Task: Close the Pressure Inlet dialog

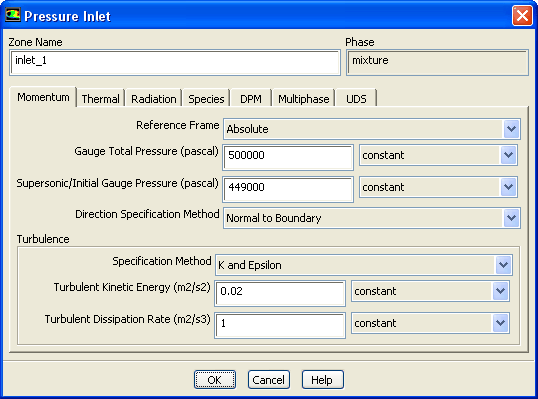Action: [x=522, y=15]
